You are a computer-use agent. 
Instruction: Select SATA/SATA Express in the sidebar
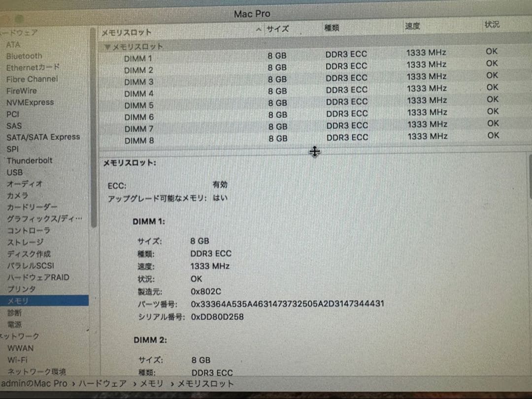pos(43,137)
